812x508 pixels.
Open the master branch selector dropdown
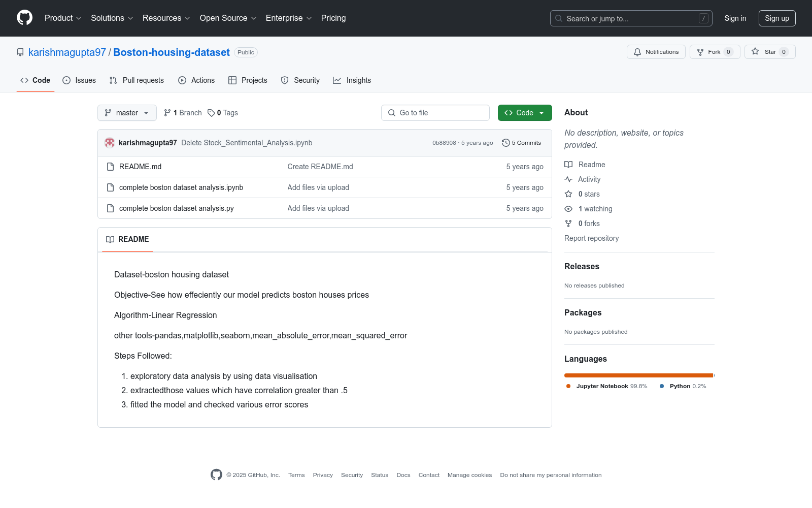[127, 113]
